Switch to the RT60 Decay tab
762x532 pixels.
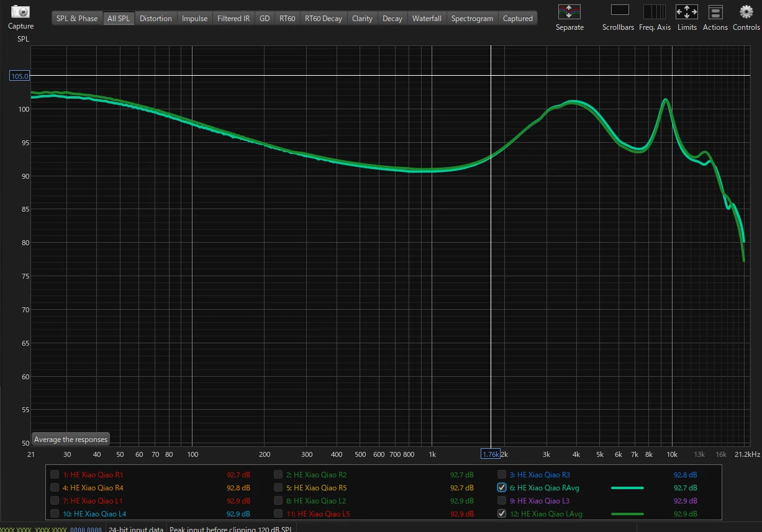(x=324, y=19)
